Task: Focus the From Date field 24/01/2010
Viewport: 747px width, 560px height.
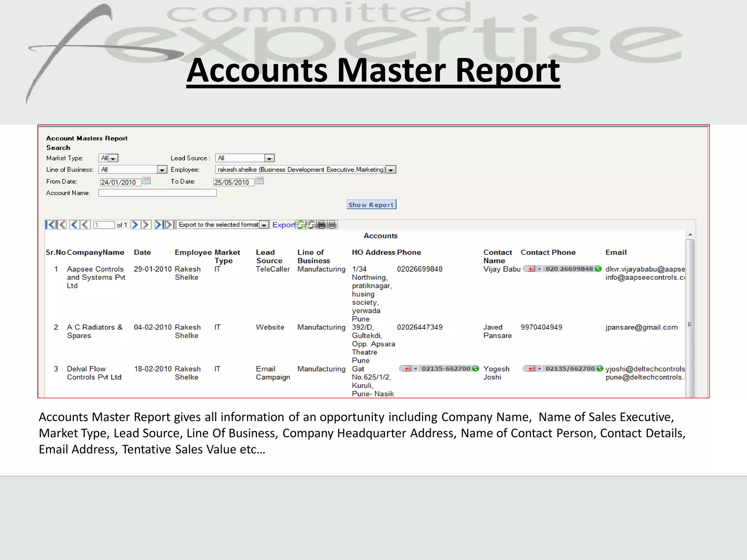Action: point(120,182)
